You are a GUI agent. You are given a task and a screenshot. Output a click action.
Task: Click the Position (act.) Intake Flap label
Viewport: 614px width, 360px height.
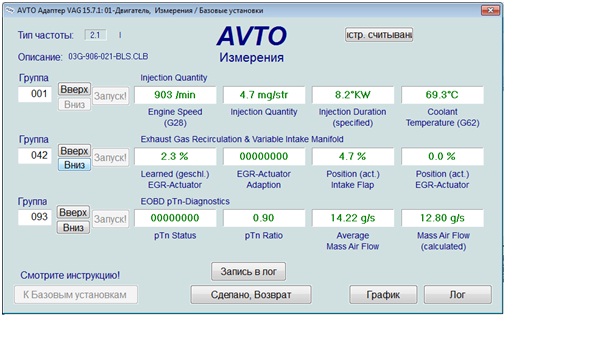[353, 179]
